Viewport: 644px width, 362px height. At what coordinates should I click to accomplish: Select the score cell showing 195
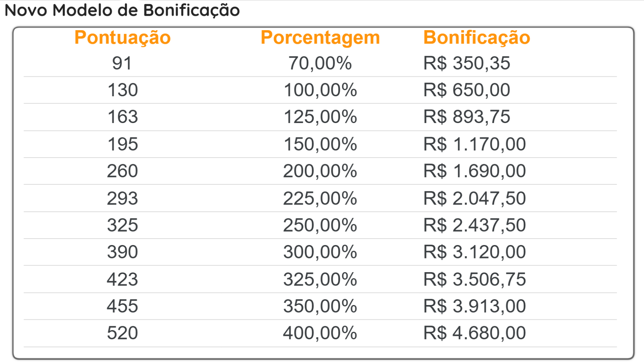pos(122,144)
